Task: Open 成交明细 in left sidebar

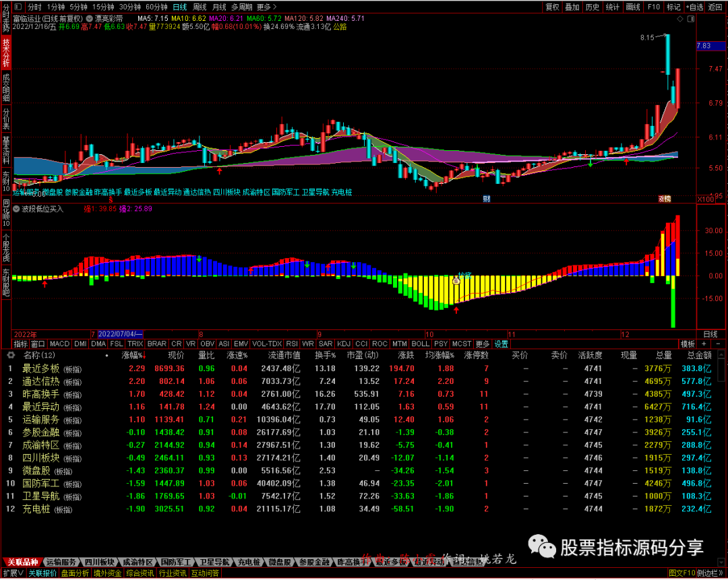Action: pos(6,88)
